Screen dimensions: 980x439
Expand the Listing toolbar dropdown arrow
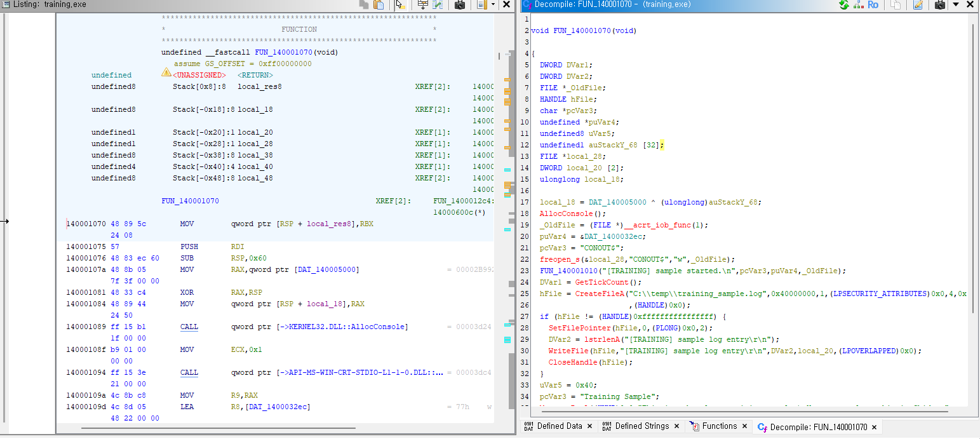pos(493,5)
